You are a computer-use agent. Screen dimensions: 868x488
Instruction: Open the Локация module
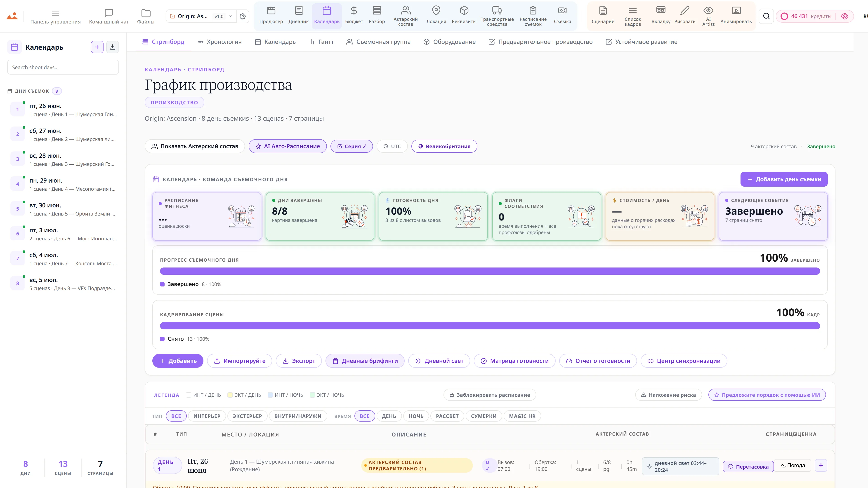(436, 16)
